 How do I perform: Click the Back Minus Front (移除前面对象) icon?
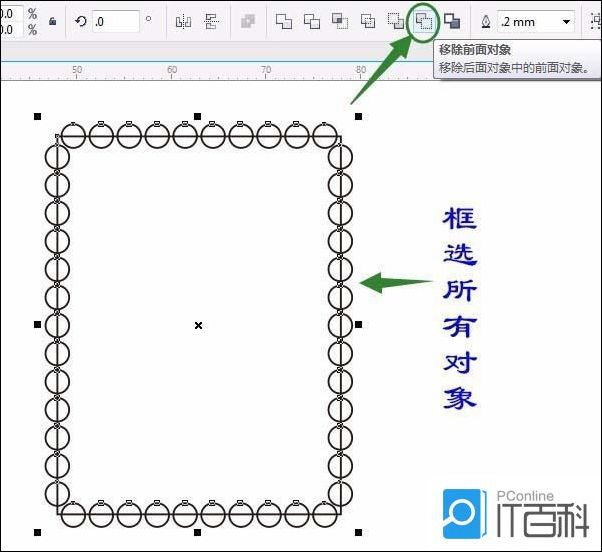pyautogui.click(x=424, y=21)
